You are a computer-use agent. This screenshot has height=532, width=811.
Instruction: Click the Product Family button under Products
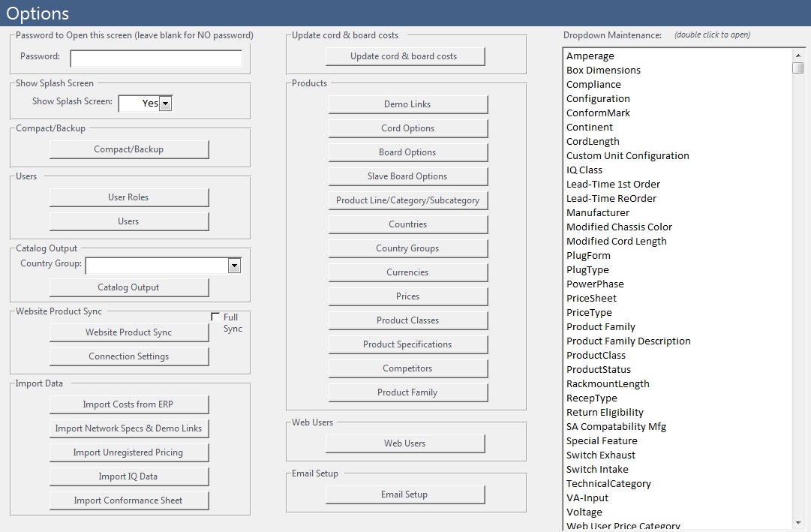point(407,392)
